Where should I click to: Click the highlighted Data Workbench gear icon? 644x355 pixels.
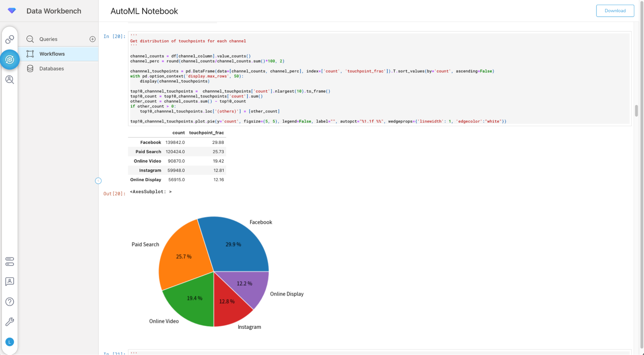pyautogui.click(x=10, y=60)
